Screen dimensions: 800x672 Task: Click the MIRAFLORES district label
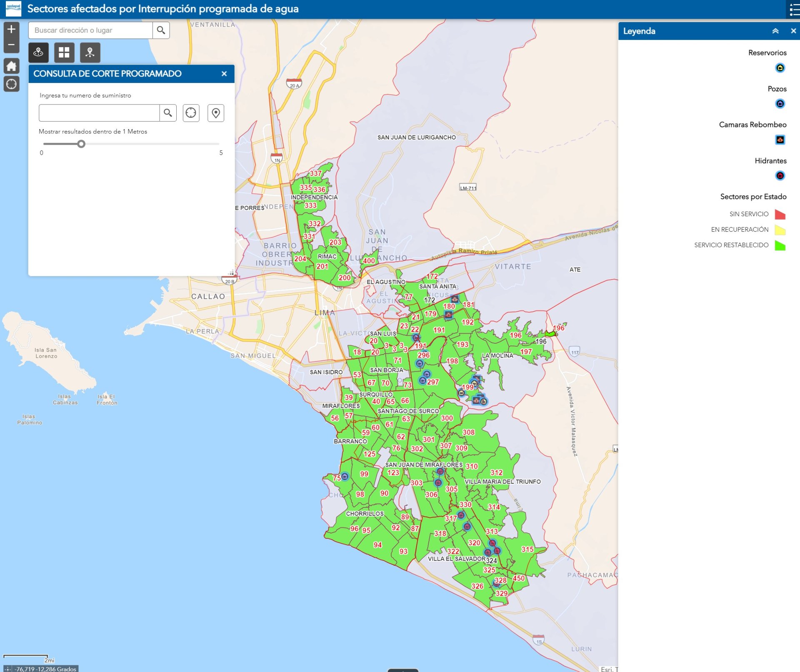point(341,406)
